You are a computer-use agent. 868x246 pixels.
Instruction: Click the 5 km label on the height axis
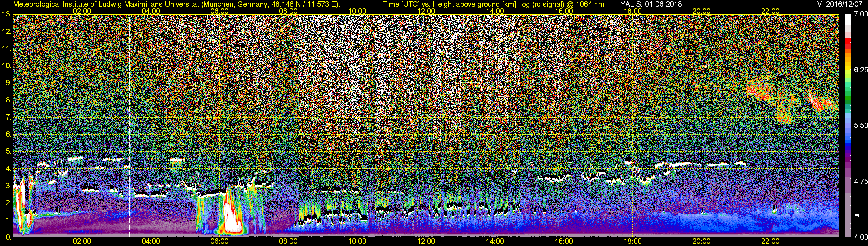8,151
